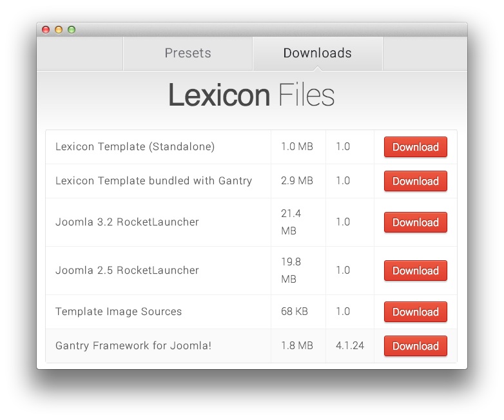504x420 pixels.
Task: Click 'Joomla 2.5 RocketLauncher' row name
Action: (x=127, y=271)
